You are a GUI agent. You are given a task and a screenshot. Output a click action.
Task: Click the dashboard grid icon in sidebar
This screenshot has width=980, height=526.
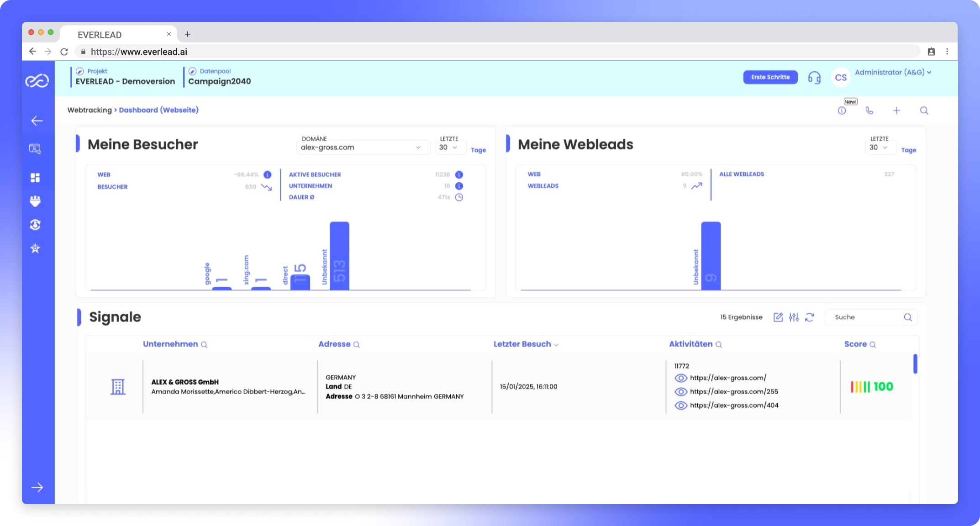(35, 178)
